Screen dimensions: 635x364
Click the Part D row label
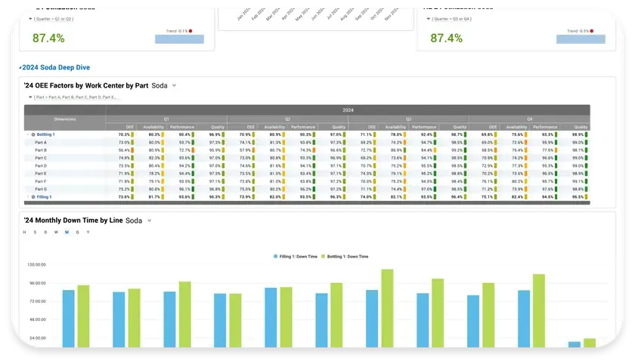[x=41, y=166]
